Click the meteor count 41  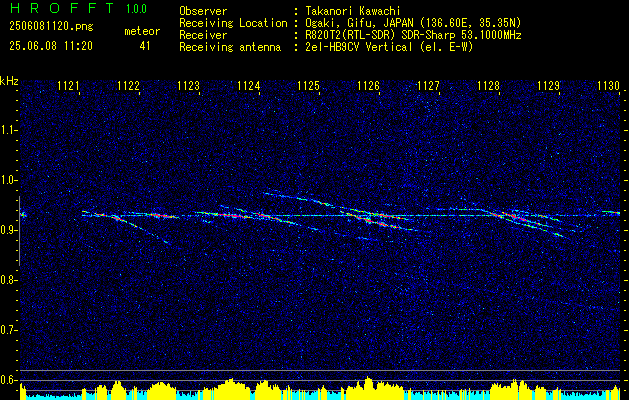[145, 46]
